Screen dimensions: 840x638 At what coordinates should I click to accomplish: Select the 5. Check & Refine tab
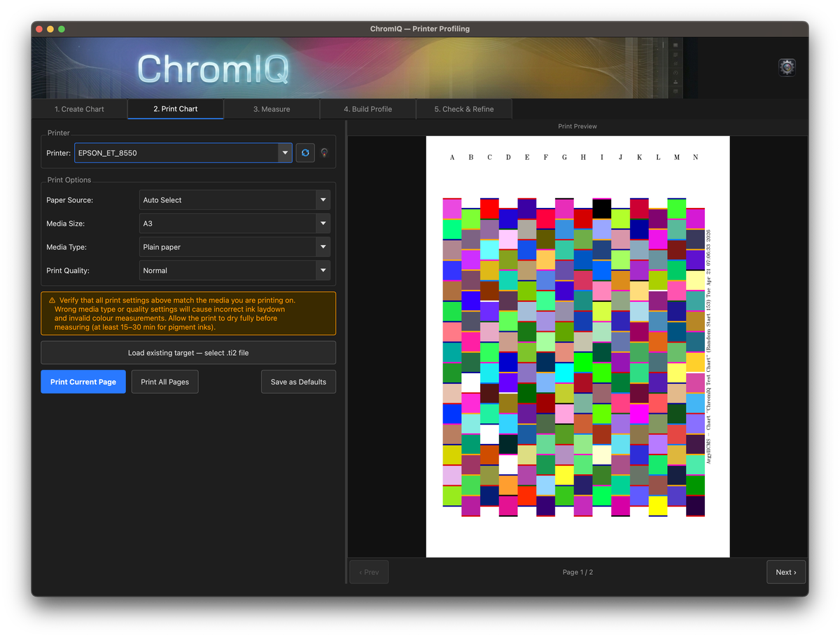tap(463, 109)
